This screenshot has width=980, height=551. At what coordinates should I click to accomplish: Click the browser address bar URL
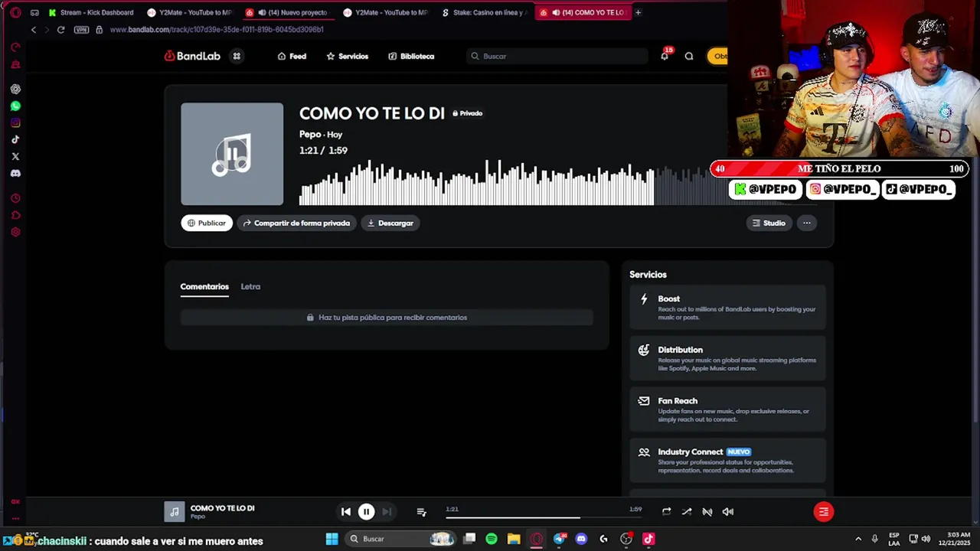coord(217,30)
